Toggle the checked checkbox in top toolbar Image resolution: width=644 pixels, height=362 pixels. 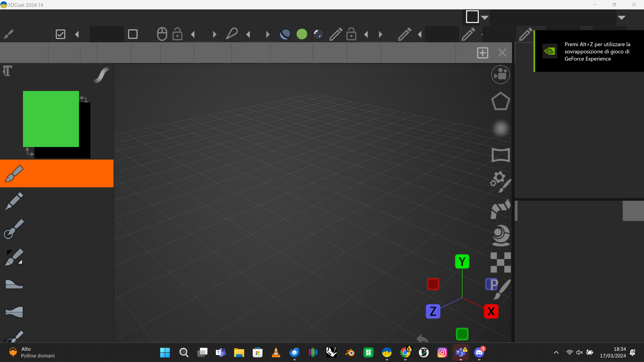click(61, 34)
